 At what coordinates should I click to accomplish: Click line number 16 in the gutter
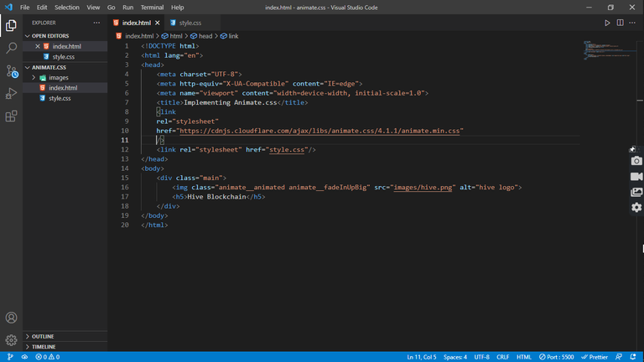click(125, 188)
